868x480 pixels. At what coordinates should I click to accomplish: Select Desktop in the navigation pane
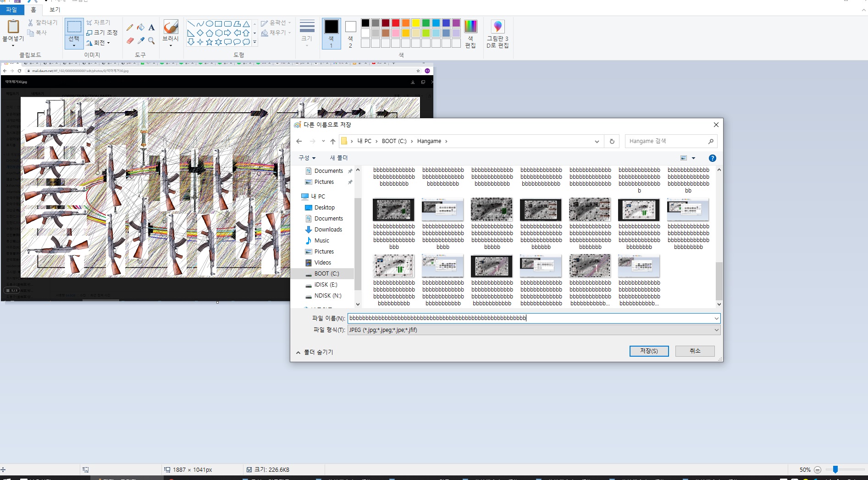(324, 208)
